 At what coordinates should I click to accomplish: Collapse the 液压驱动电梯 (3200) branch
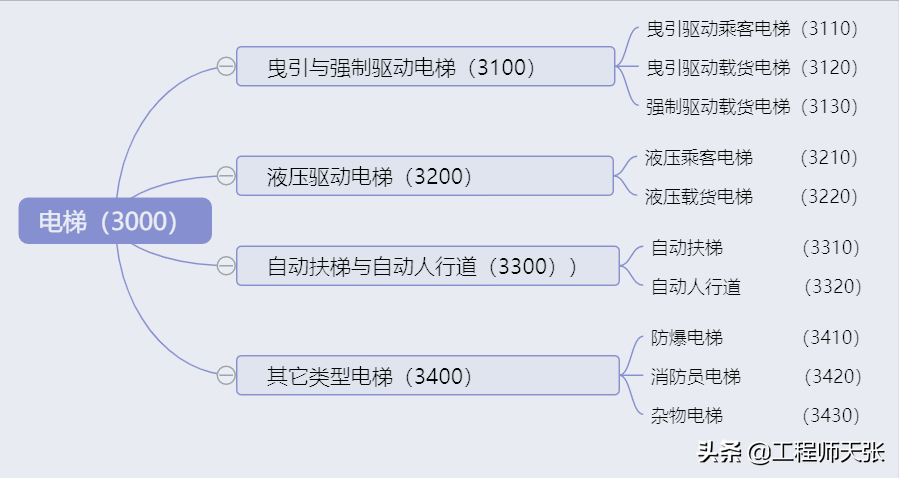(x=226, y=177)
